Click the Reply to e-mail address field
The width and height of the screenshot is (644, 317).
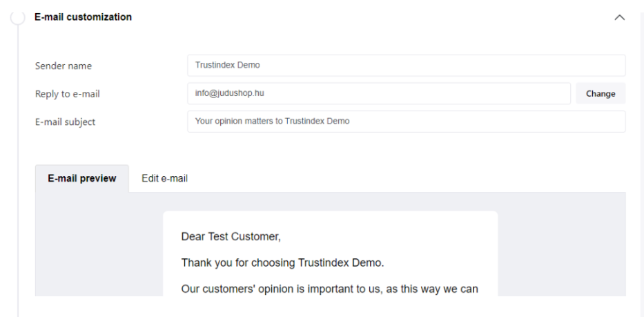378,93
